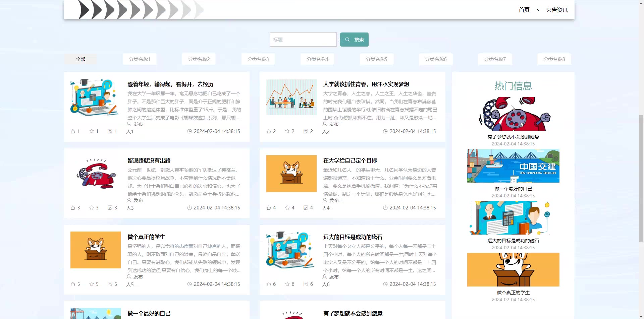Like the 留退路就没有出路 article
The height and width of the screenshot is (319, 644).
point(73,208)
